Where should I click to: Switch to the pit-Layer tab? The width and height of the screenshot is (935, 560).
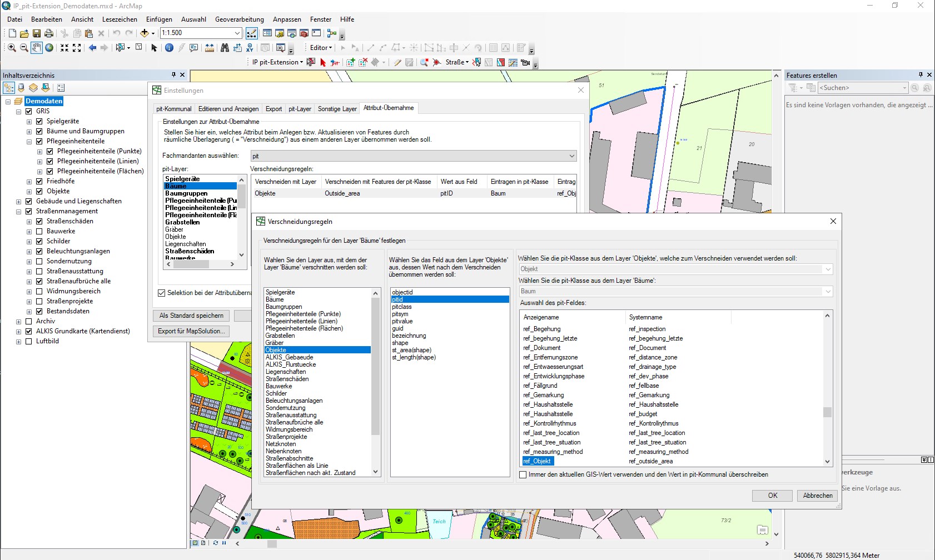click(x=300, y=108)
